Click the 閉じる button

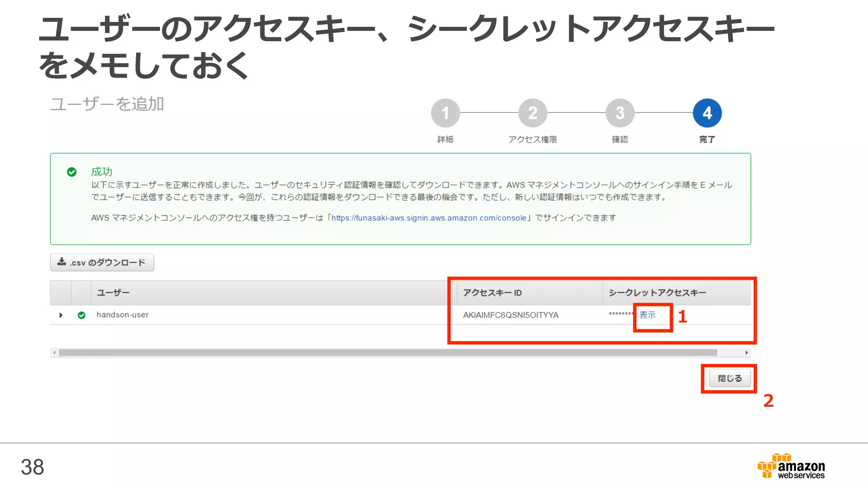tap(729, 378)
